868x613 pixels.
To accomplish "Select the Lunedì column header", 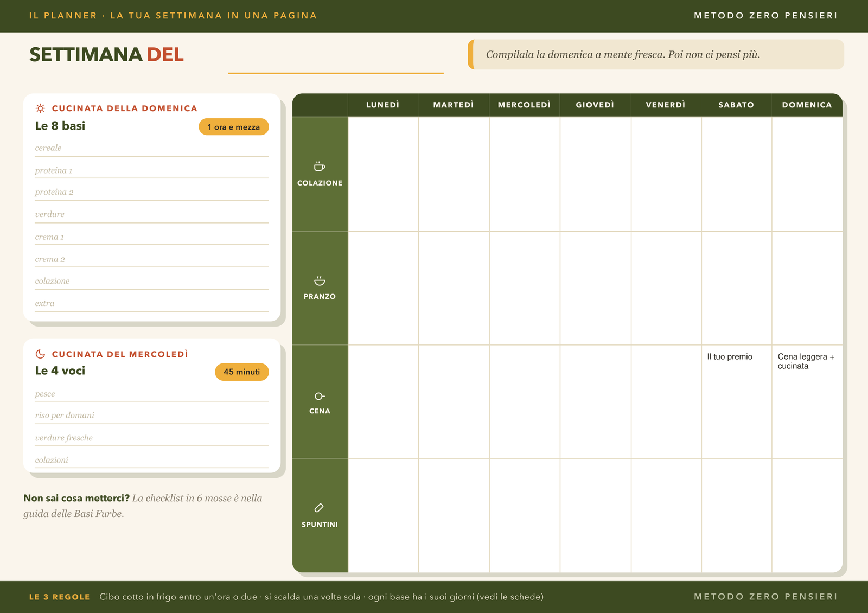I will point(383,105).
